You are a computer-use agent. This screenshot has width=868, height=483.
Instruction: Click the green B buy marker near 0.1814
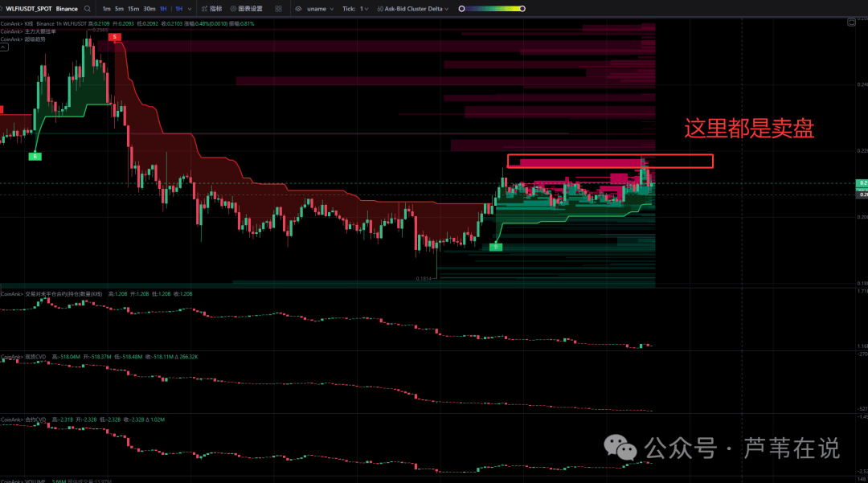tap(496, 248)
